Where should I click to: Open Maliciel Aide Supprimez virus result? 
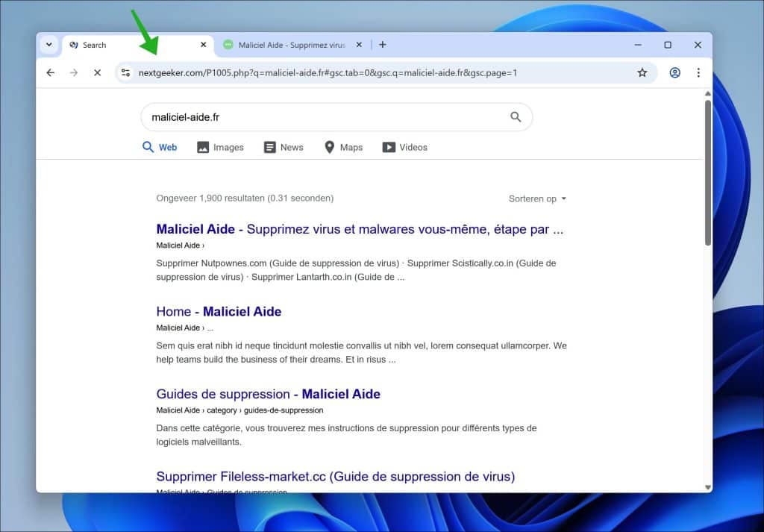pos(360,229)
